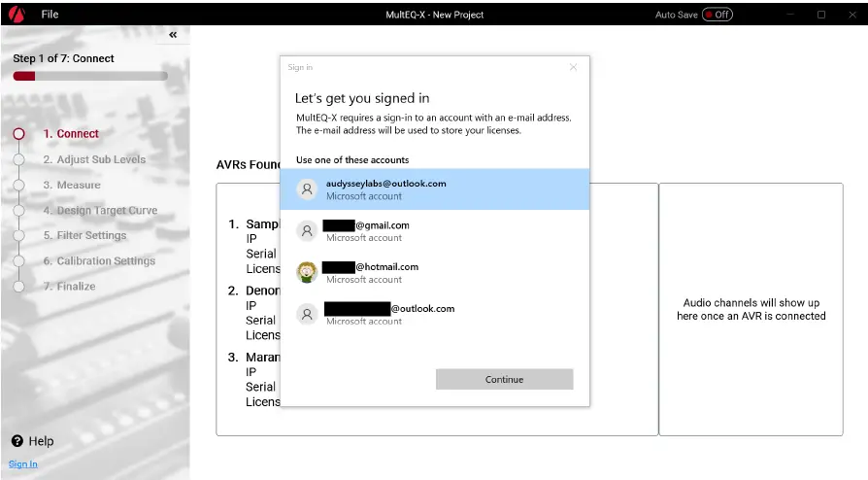
Task: Click 'Audio channels will show up' message
Action: [x=751, y=309]
